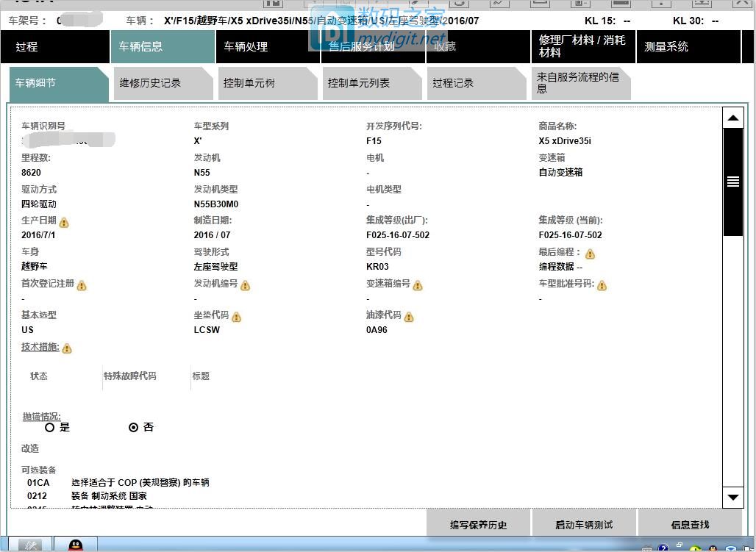The image size is (756, 552).
Task: Open the 发动机编号 warning triangle icon
Action: click(246, 285)
